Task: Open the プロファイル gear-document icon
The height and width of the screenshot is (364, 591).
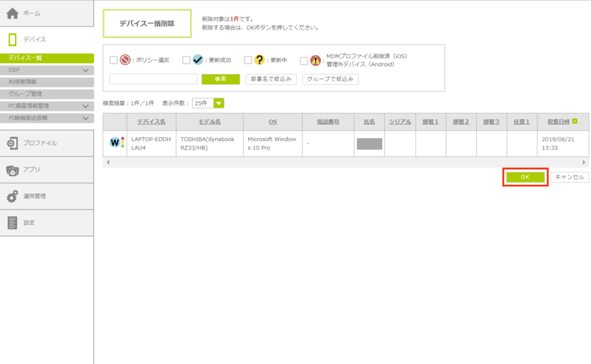Action: point(13,143)
